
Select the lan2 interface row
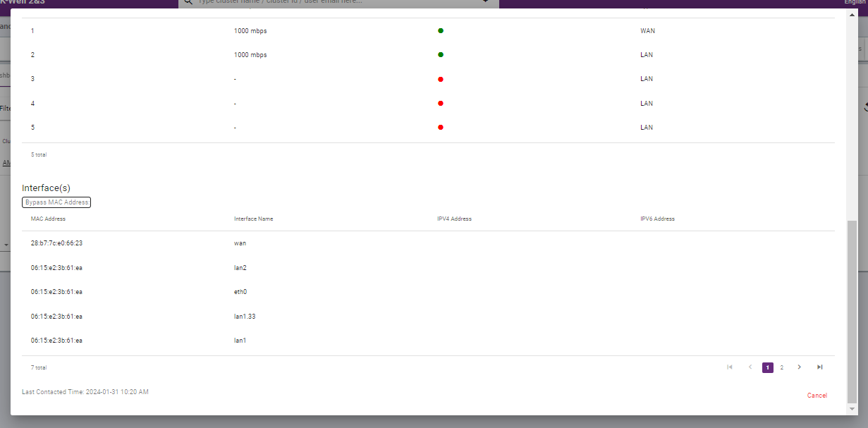click(x=428, y=267)
